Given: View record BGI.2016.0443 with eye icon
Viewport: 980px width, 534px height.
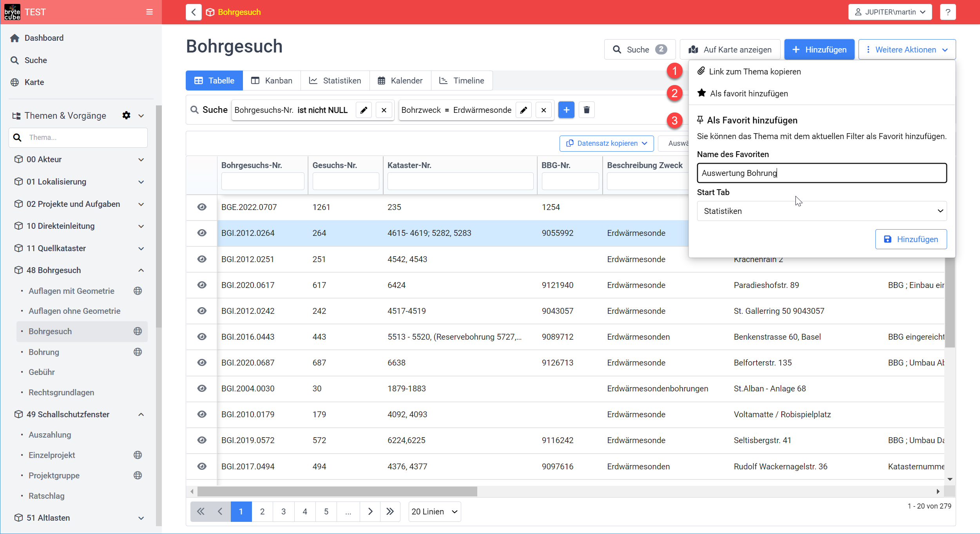Looking at the screenshot, I should [x=202, y=337].
